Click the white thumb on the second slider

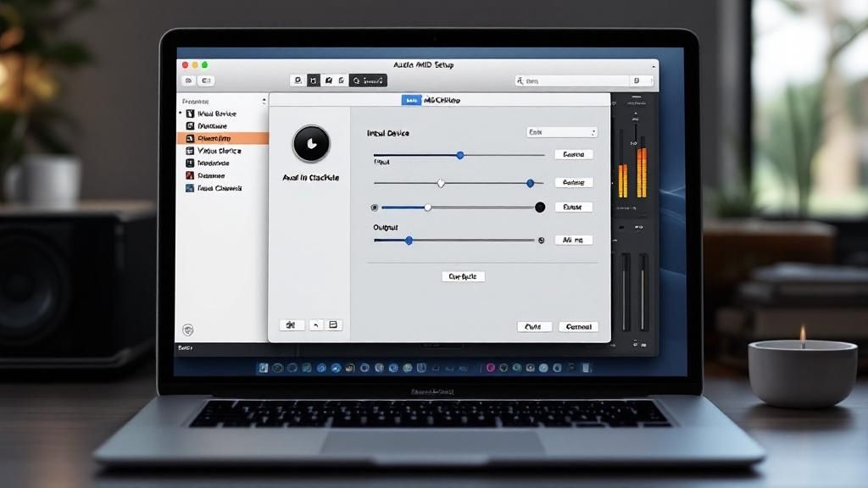coord(441,183)
